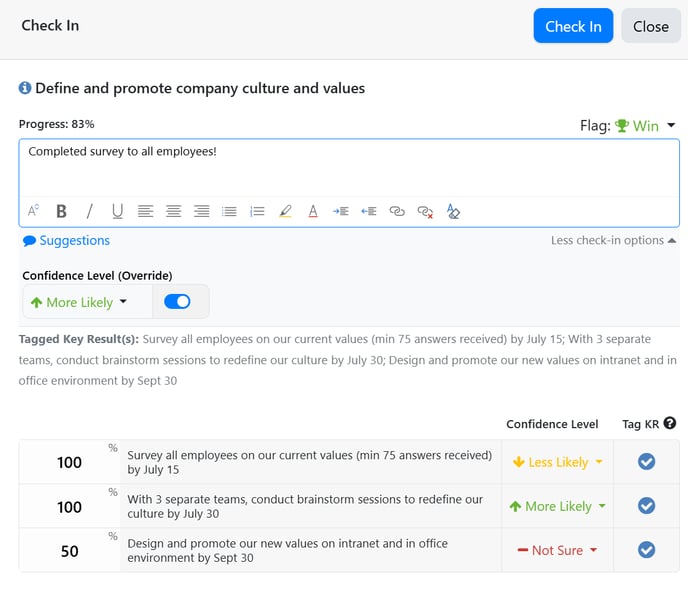Apply underline formatting
Viewport: 688px width, 591px height.
tap(117, 211)
